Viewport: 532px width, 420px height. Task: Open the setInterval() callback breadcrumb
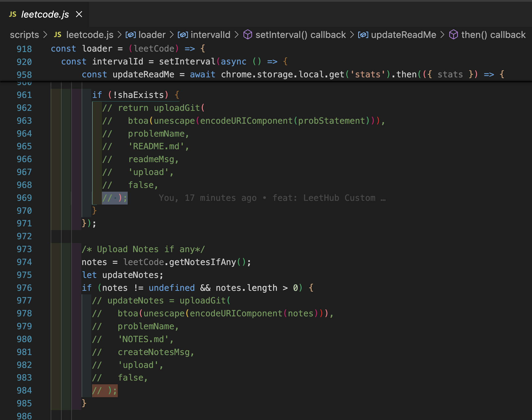coord(300,35)
